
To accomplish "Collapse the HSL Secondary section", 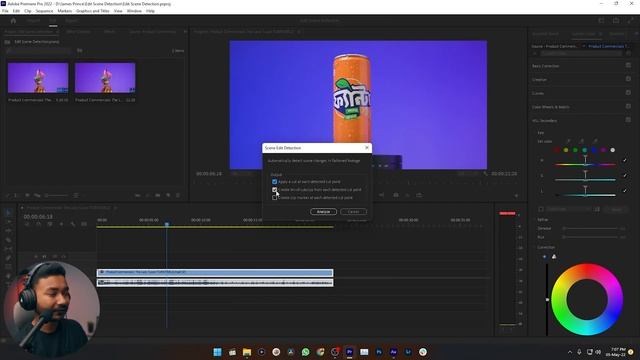I will click(x=544, y=121).
